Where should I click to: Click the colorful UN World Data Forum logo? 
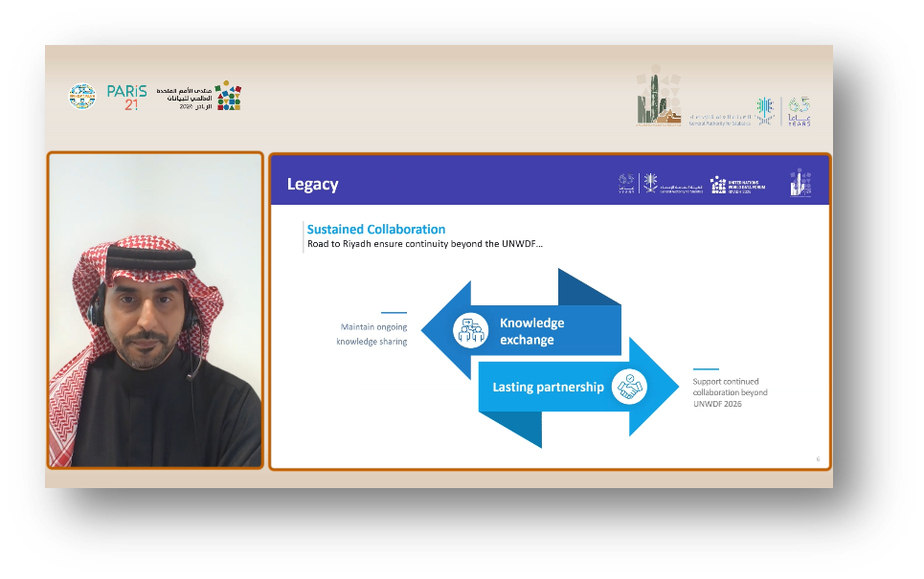point(228,96)
